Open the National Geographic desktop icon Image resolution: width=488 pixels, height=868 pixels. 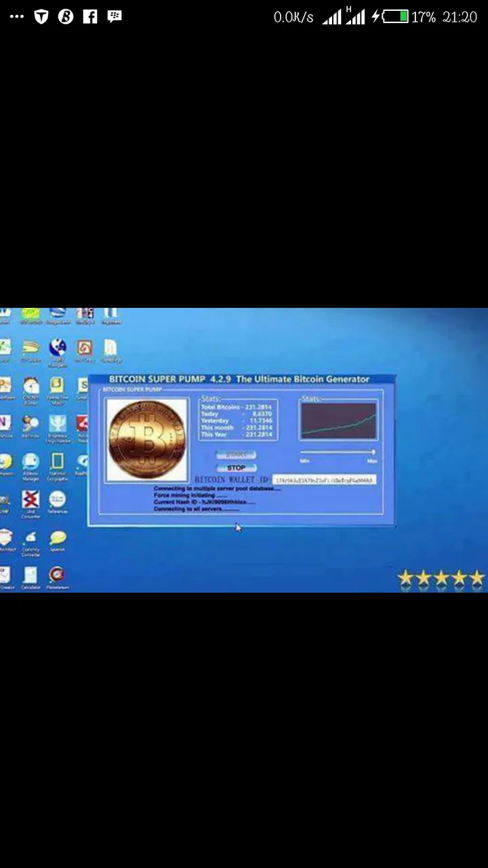tap(58, 466)
